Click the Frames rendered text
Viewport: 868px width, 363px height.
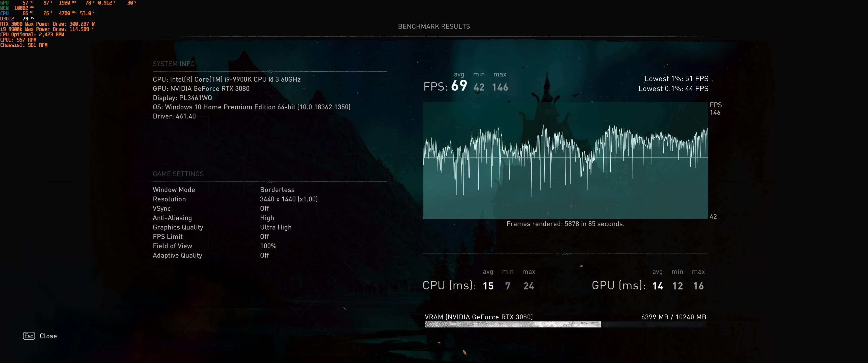click(565, 224)
